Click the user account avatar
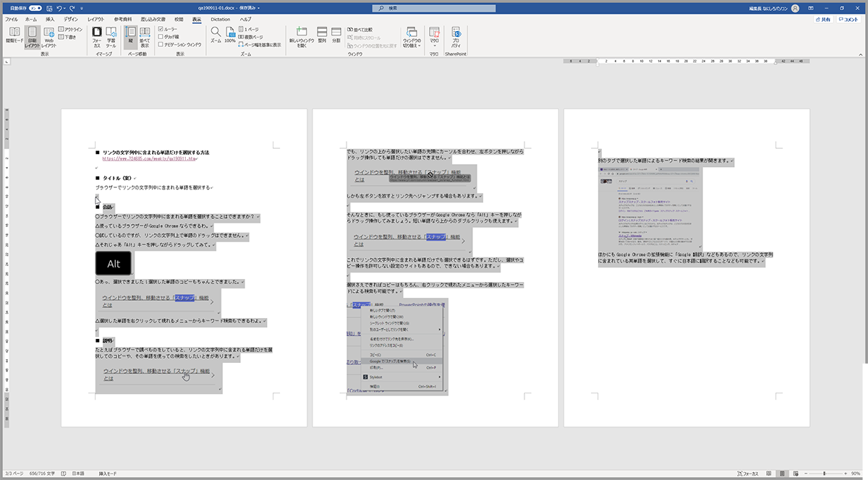The image size is (868, 480). click(796, 8)
